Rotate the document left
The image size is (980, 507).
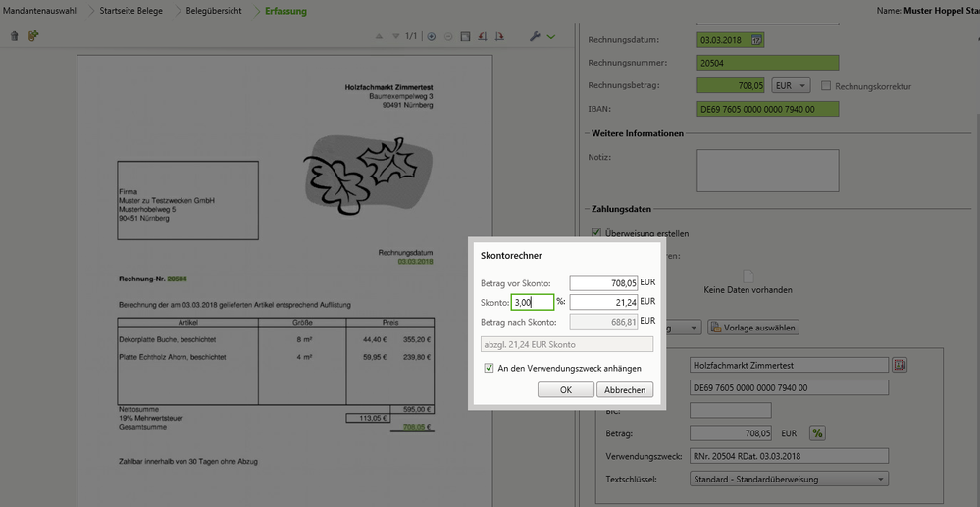(x=482, y=37)
